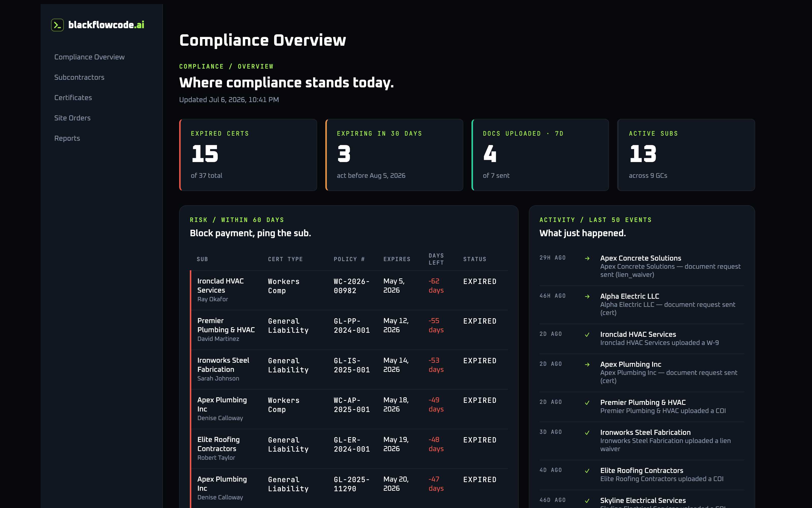812x508 pixels.
Task: Click the STATUS column header
Action: (x=475, y=259)
